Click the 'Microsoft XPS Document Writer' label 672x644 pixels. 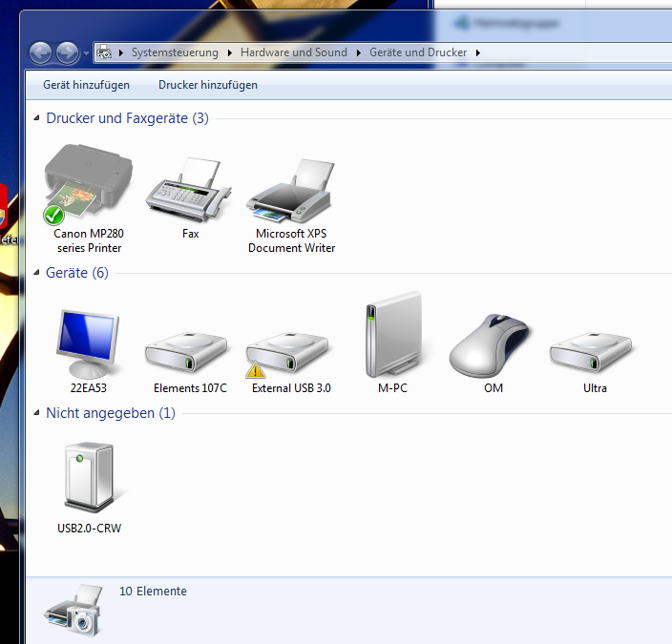(291, 240)
